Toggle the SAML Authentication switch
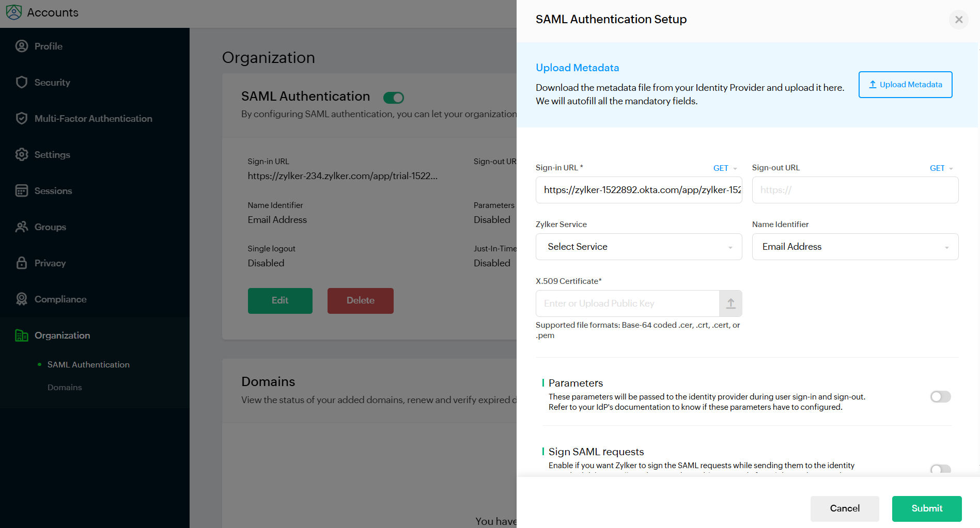Image resolution: width=980 pixels, height=528 pixels. tap(394, 98)
